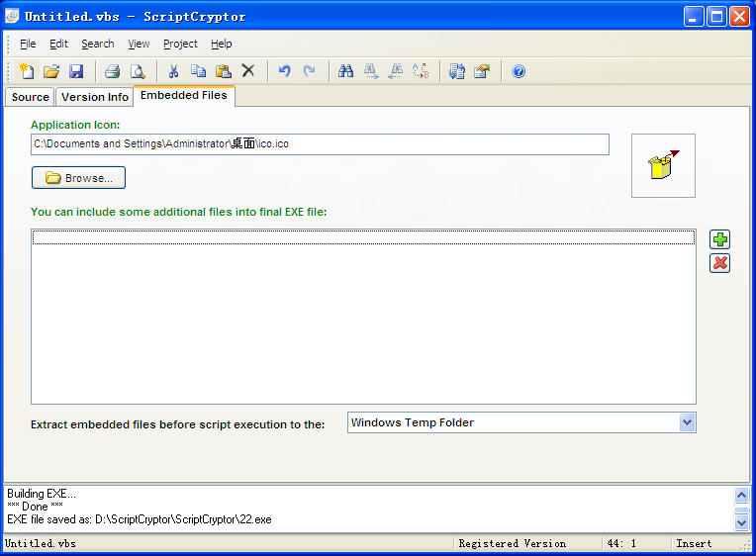Close the ScriptCryptor window

point(739,17)
